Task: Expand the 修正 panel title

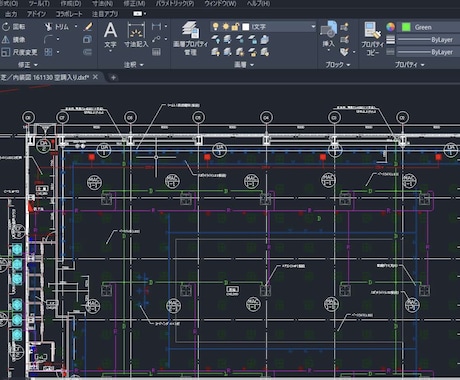Action: tap(28, 65)
